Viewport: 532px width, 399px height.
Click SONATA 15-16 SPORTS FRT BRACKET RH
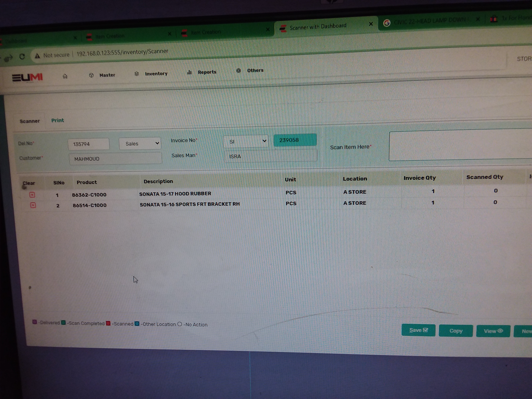click(190, 204)
